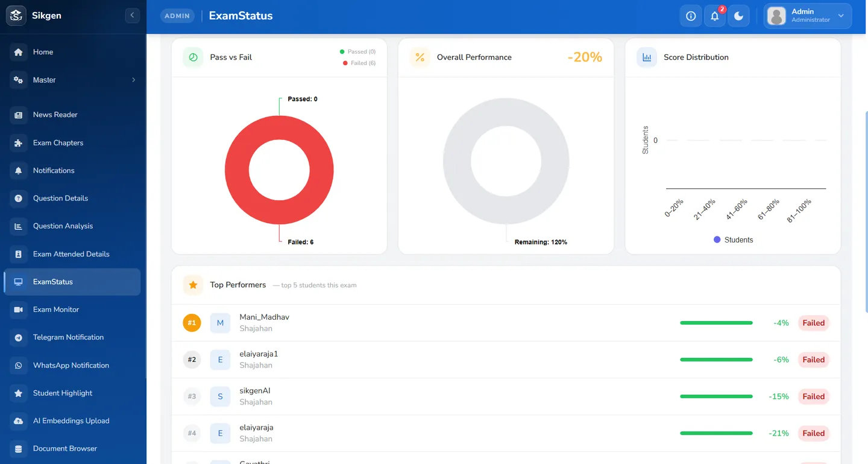Click the News Reader newspaper icon
Screen dimensions: 868x464
[18, 115]
